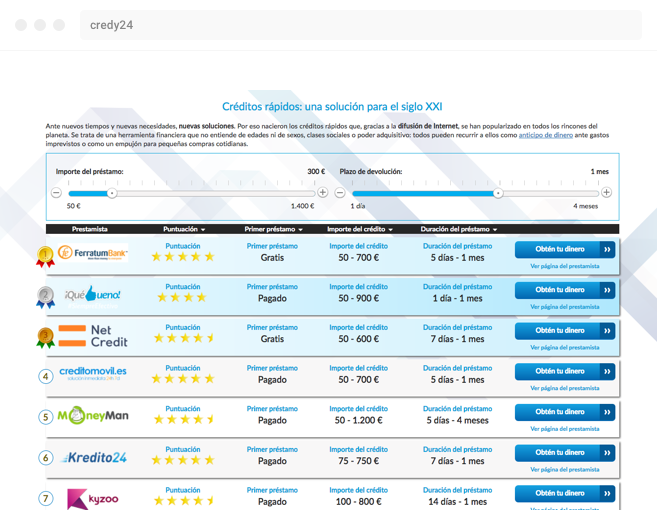Image resolution: width=657 pixels, height=510 pixels.
Task: Decrease loan amount with minus icon
Action: [x=57, y=193]
